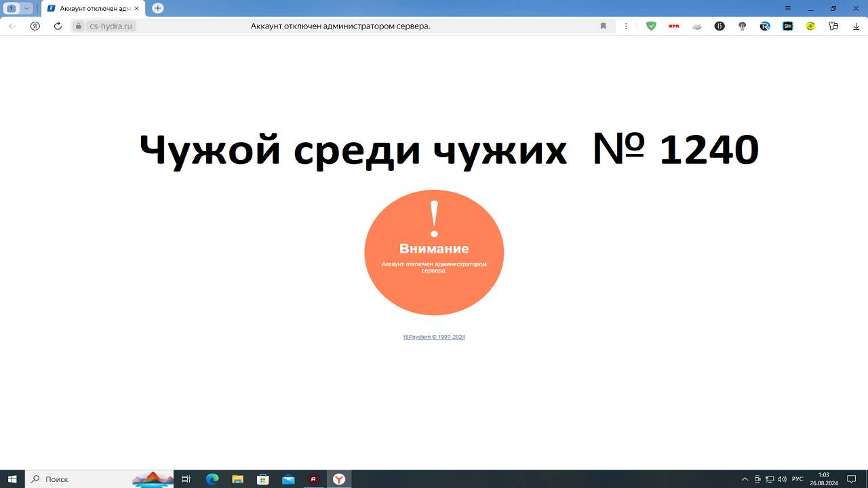Viewport: 868px width, 488px height.
Task: Open Microsoft Store from the taskbar
Action: click(x=263, y=479)
